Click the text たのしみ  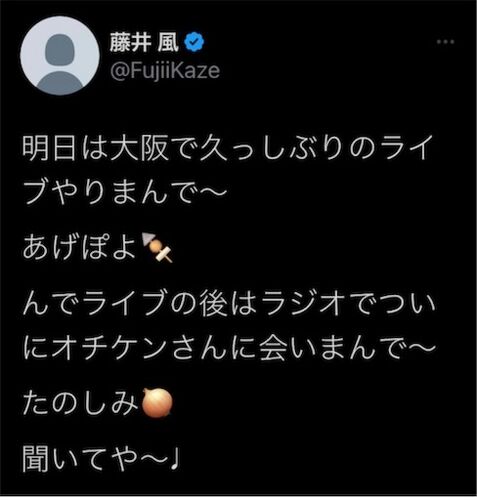click(x=80, y=403)
